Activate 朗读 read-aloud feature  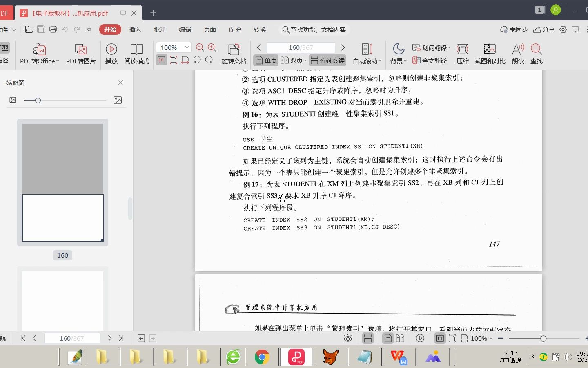[x=517, y=54]
